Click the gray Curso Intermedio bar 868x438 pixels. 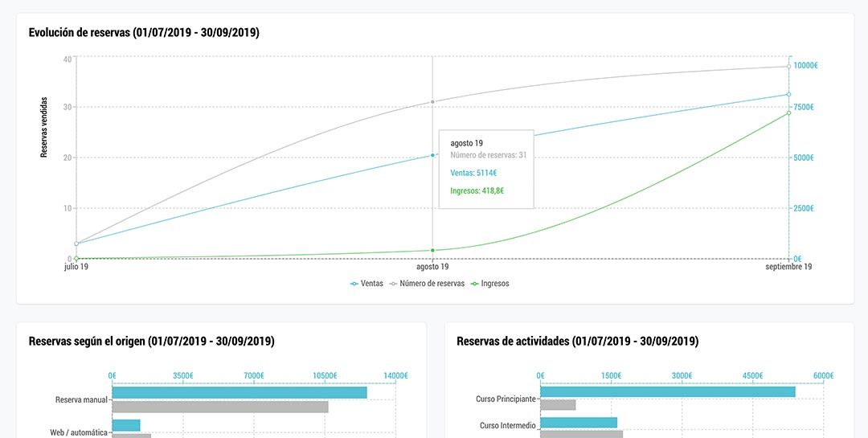[582, 435]
